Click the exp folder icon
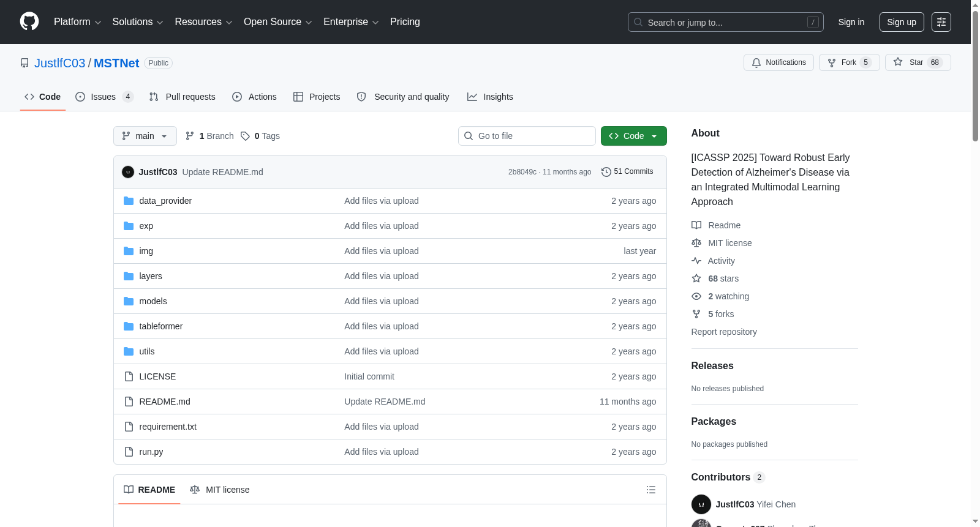This screenshot has width=980, height=527. (129, 226)
